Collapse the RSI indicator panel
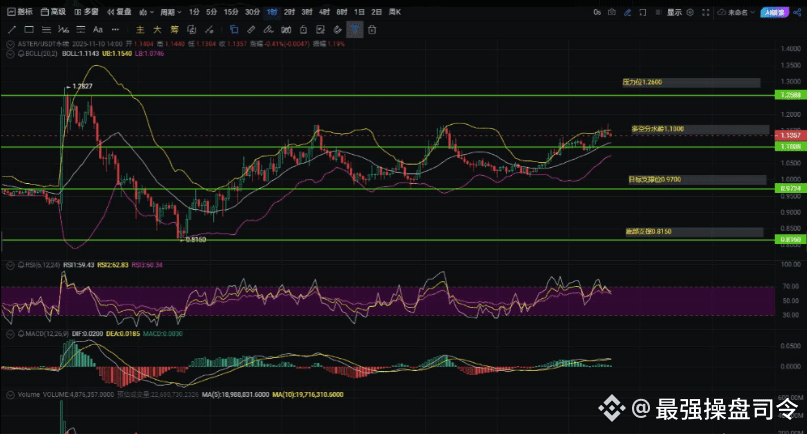 coord(8,265)
